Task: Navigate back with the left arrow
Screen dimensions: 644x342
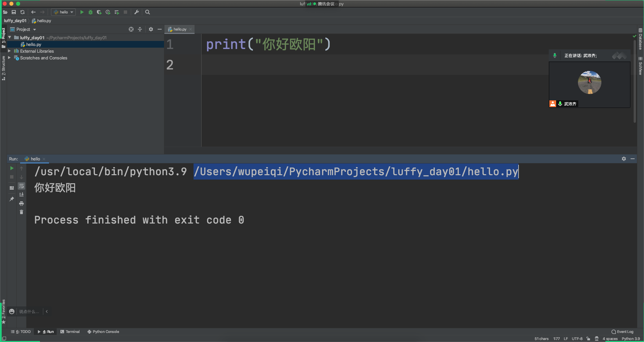Action: tap(34, 12)
